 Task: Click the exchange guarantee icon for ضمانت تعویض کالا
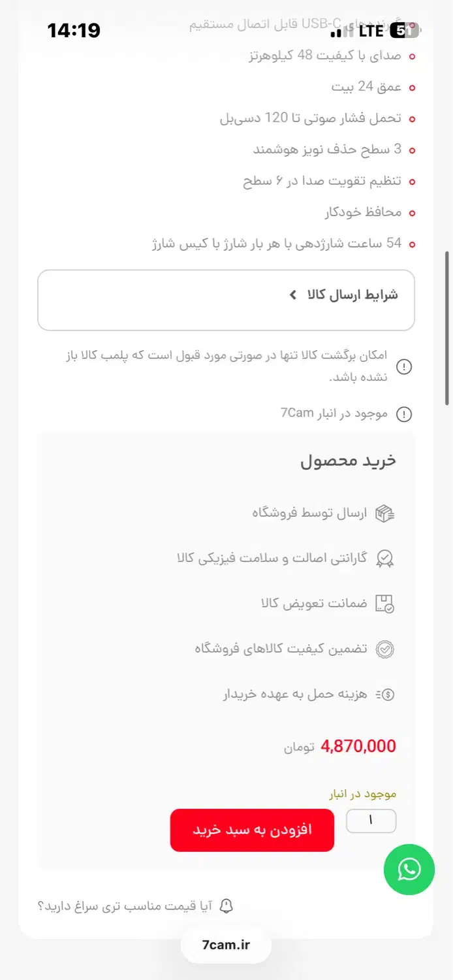pyautogui.click(x=385, y=604)
